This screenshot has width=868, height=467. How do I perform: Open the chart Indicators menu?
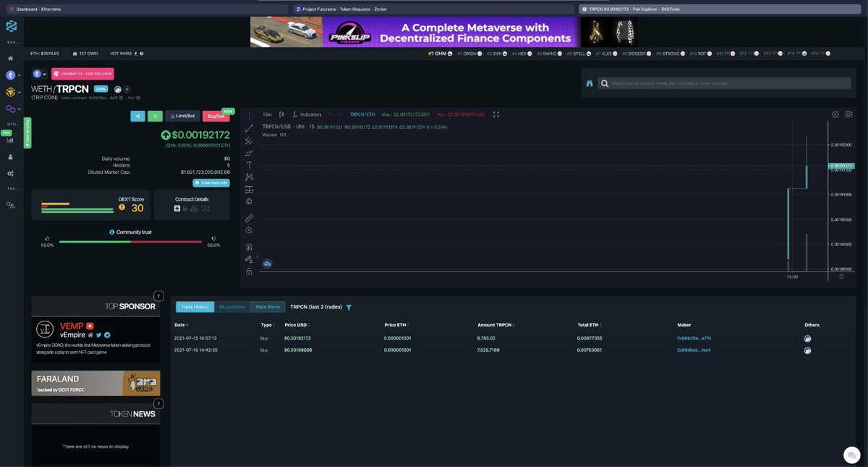pyautogui.click(x=307, y=114)
